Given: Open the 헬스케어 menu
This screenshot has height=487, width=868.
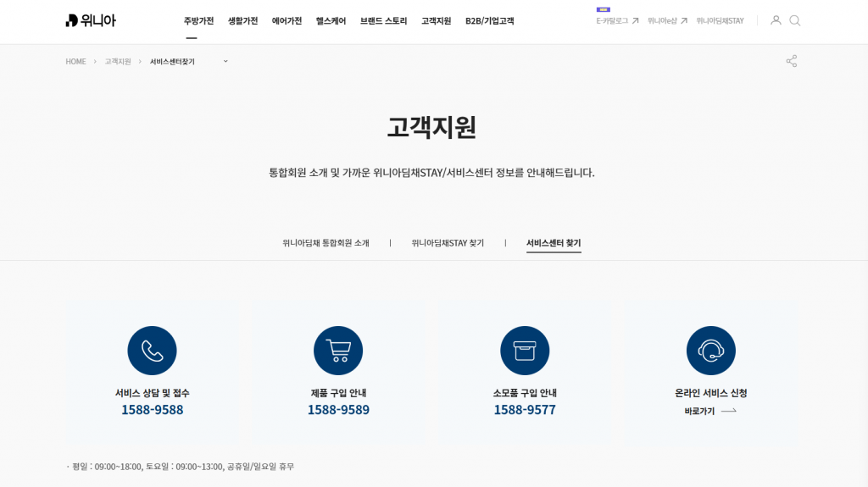Looking at the screenshot, I should (331, 21).
